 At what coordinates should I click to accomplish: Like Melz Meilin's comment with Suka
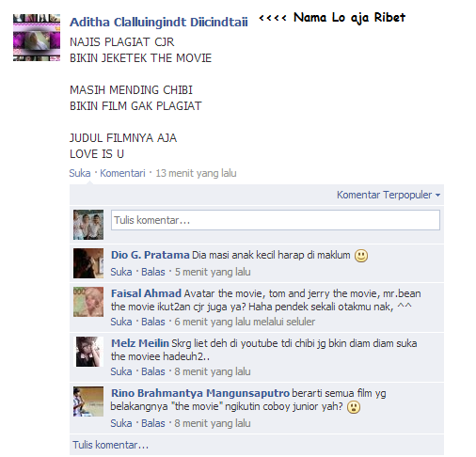point(121,371)
